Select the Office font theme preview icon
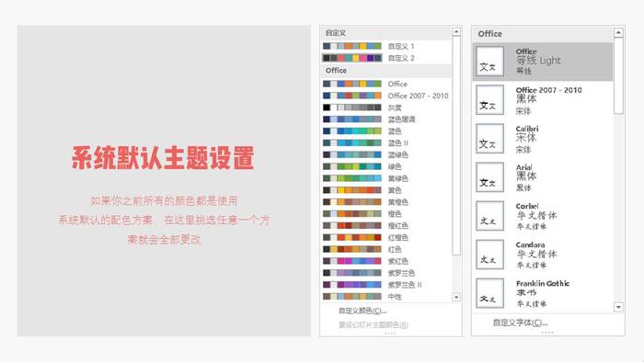The image size is (644, 362). [489, 61]
